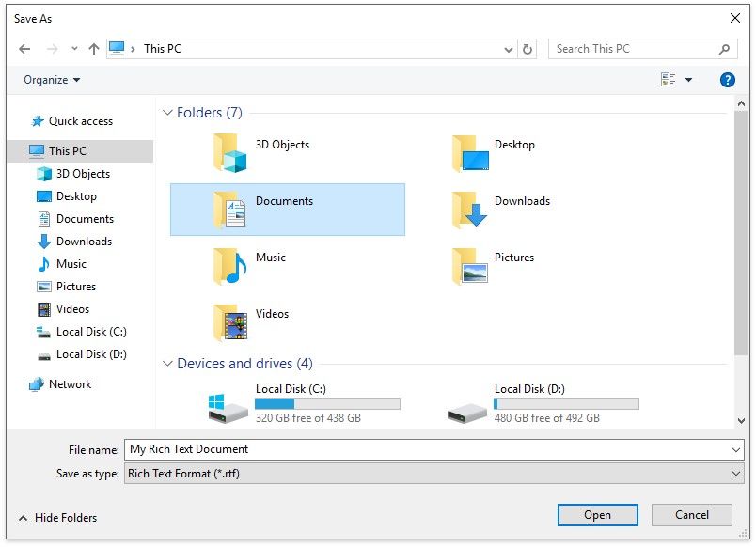Click the Cancel button
Image resolution: width=756 pixels, height=547 pixels.
coord(692,515)
